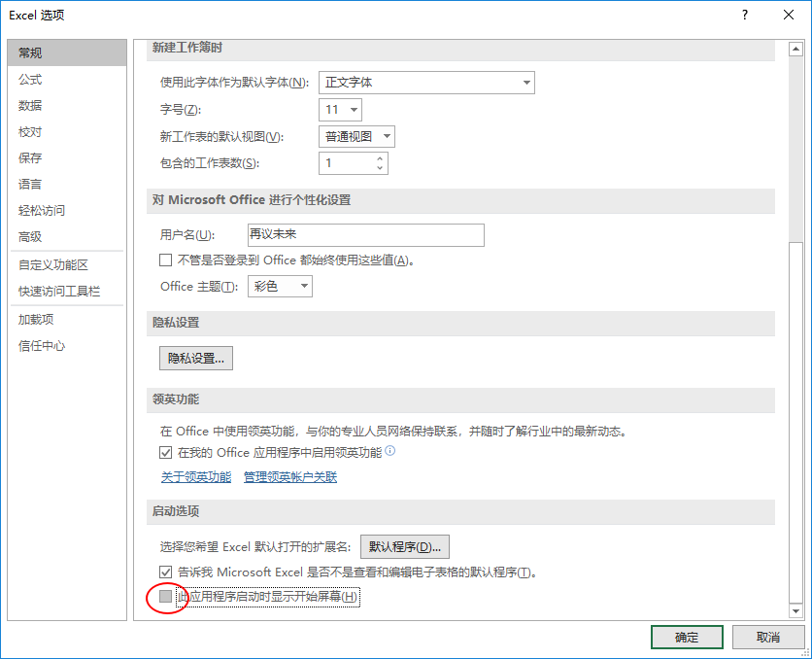Click the info icon next to LinkedIn features checkbox
This screenshot has width=812, height=659.
(x=389, y=451)
